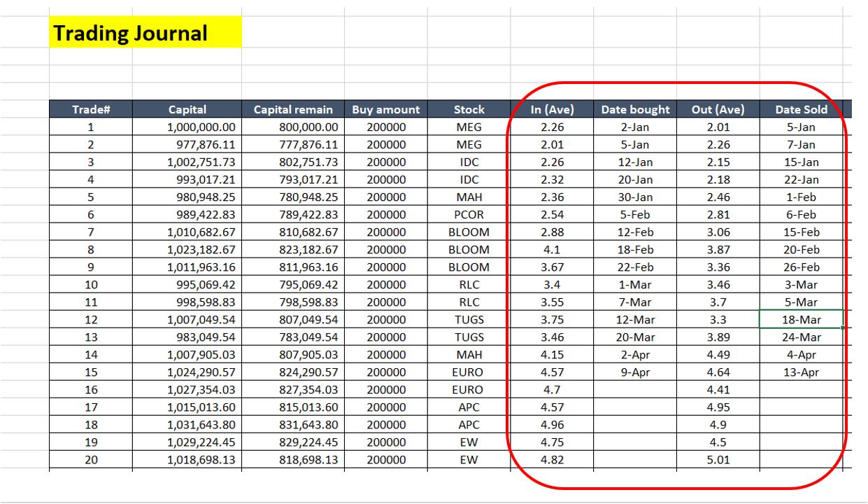Screen dimensions: 868x504
Task: Click the EURO cell in trade 15
Action: coord(469,372)
